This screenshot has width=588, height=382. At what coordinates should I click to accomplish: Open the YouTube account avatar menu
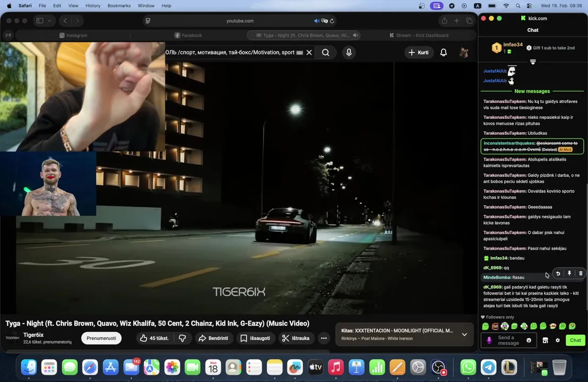point(463,53)
